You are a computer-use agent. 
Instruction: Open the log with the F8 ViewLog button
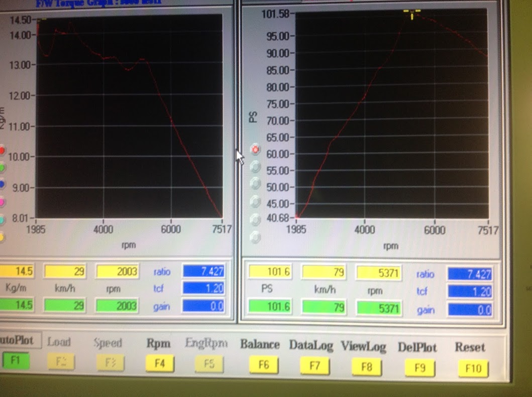pos(367,367)
